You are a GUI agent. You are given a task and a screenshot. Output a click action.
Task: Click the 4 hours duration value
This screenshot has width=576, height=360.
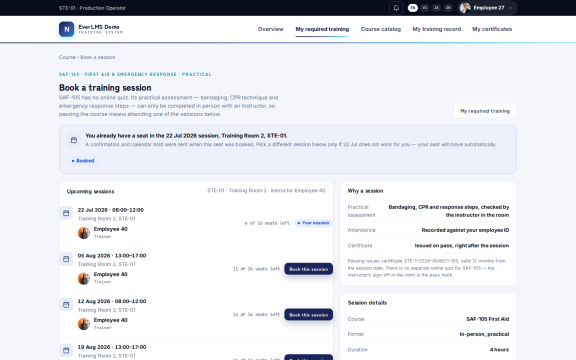(499, 350)
